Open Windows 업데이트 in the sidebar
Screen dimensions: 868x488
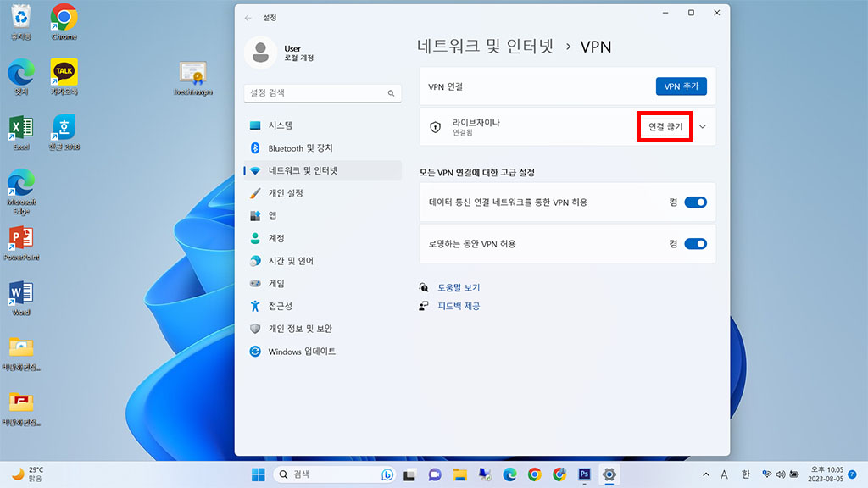click(323, 352)
